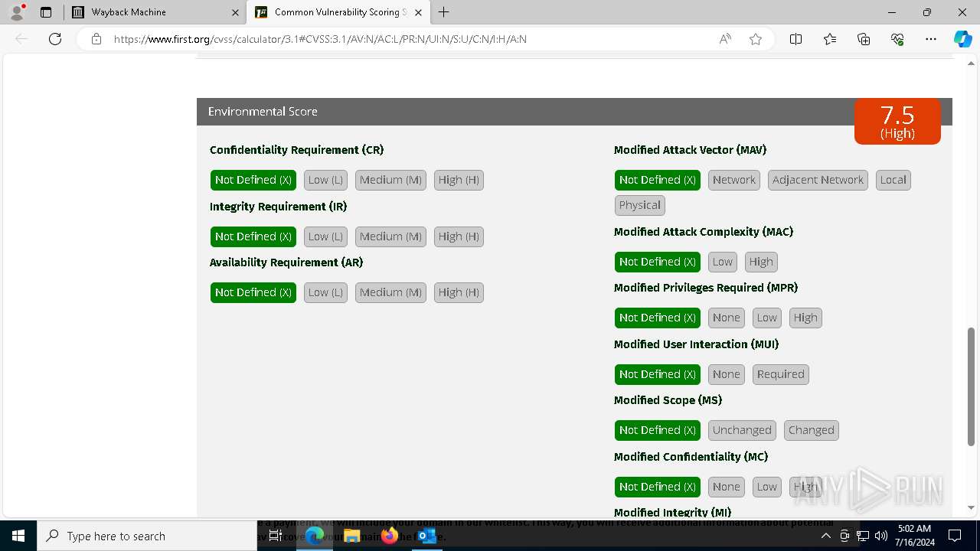Set Modified User Interaction to Not Defined
Screen dimensions: 980x551
658,374
